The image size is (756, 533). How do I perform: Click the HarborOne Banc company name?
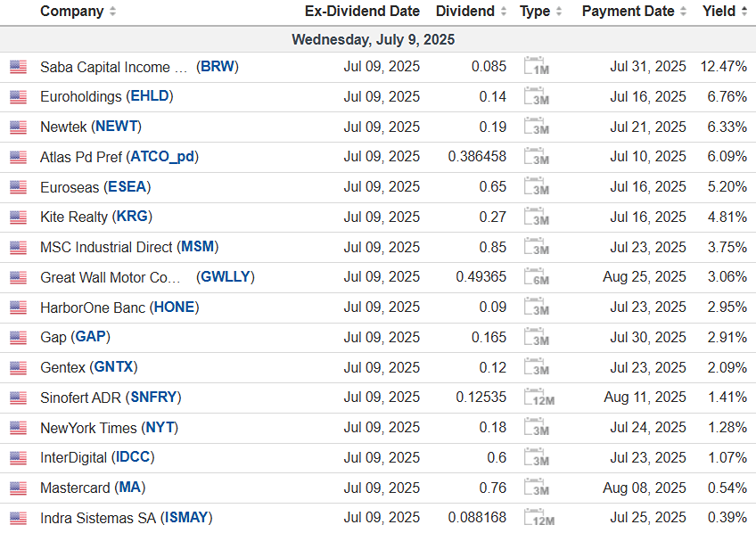point(93,307)
